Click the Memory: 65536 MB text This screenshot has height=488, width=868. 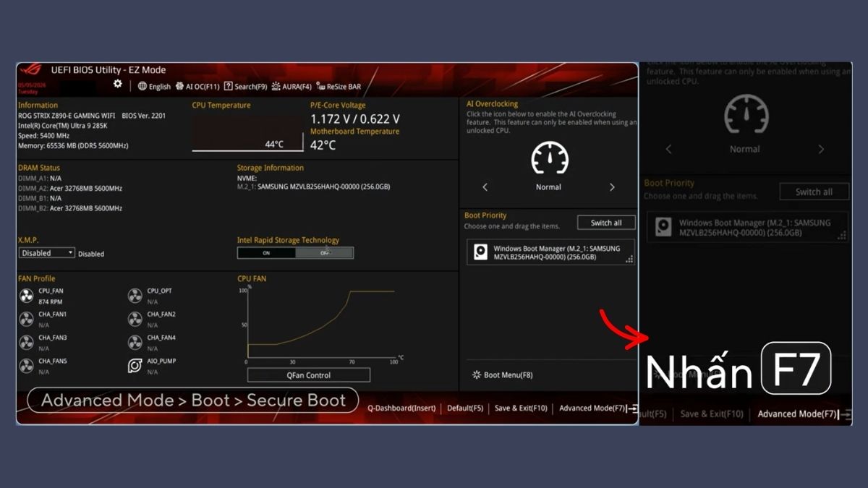point(73,146)
